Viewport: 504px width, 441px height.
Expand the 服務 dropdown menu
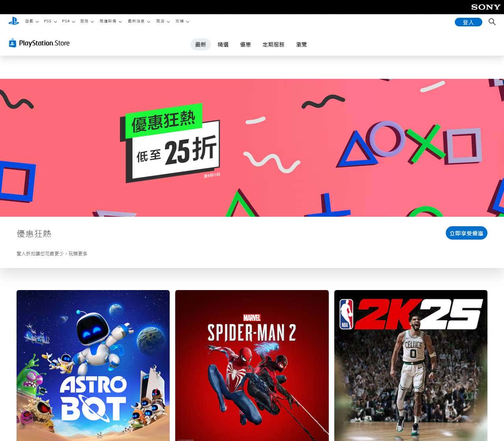pos(87,21)
